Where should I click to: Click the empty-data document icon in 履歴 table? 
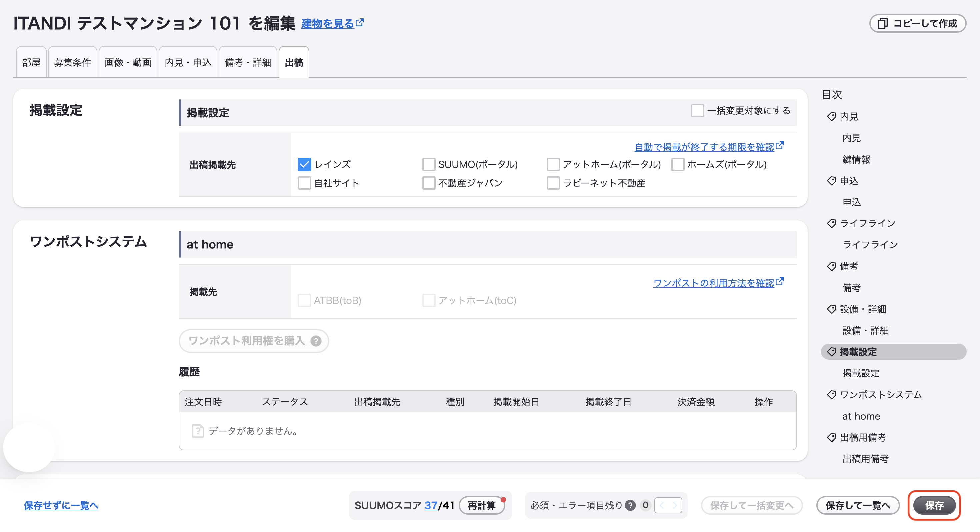click(x=198, y=431)
